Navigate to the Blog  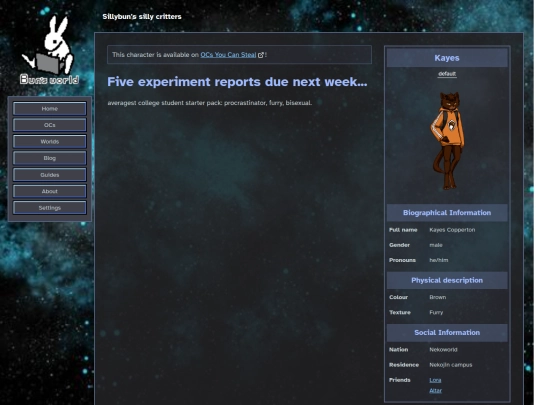click(50, 158)
